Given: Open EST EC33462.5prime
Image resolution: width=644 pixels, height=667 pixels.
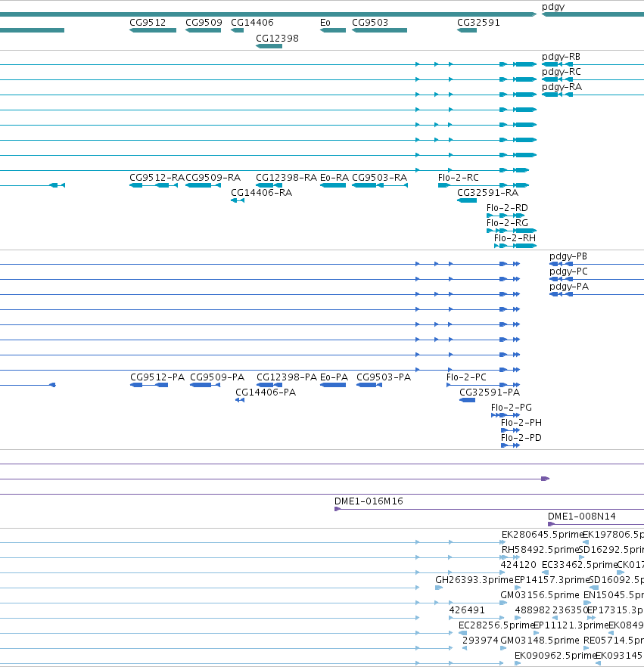Looking at the screenshot, I should pos(546,572).
